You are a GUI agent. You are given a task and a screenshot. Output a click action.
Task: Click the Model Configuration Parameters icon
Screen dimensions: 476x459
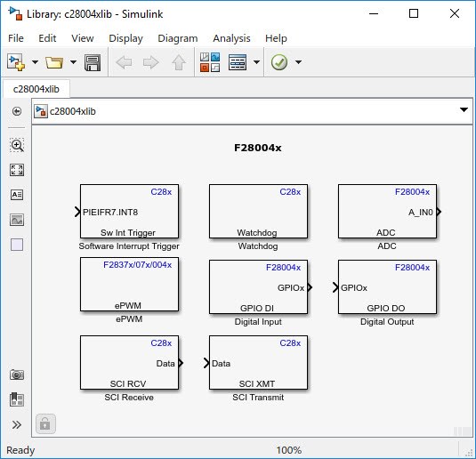[x=238, y=62]
